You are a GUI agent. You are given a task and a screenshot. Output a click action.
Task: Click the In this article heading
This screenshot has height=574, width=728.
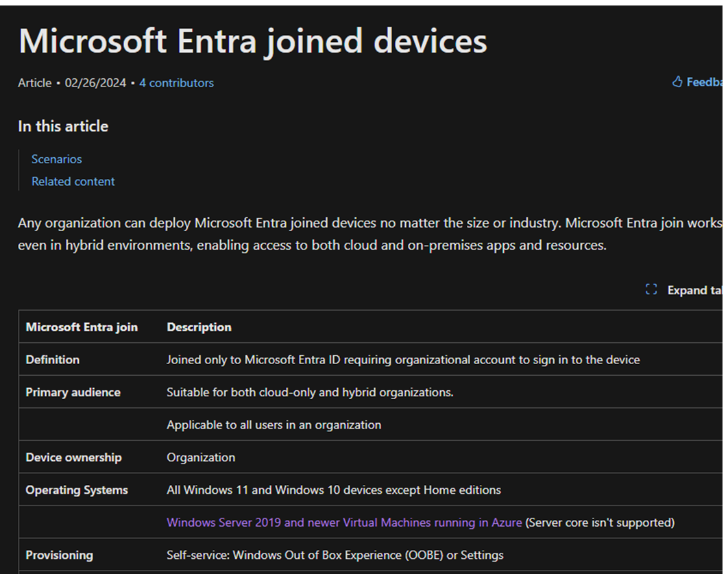tap(63, 126)
